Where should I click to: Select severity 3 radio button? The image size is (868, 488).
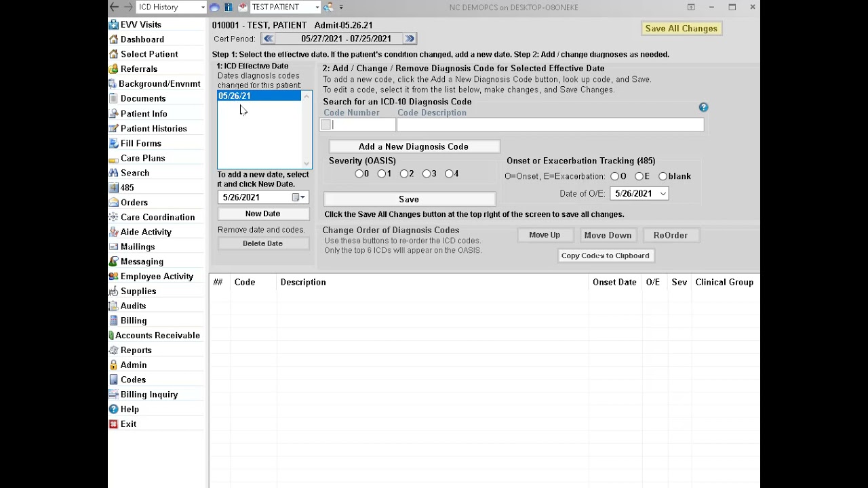pos(426,174)
